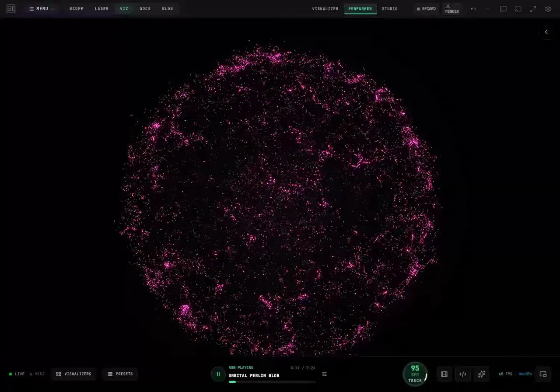560x392 pixels.
Task: Click the WebGPU renderer label
Action: tap(525, 374)
